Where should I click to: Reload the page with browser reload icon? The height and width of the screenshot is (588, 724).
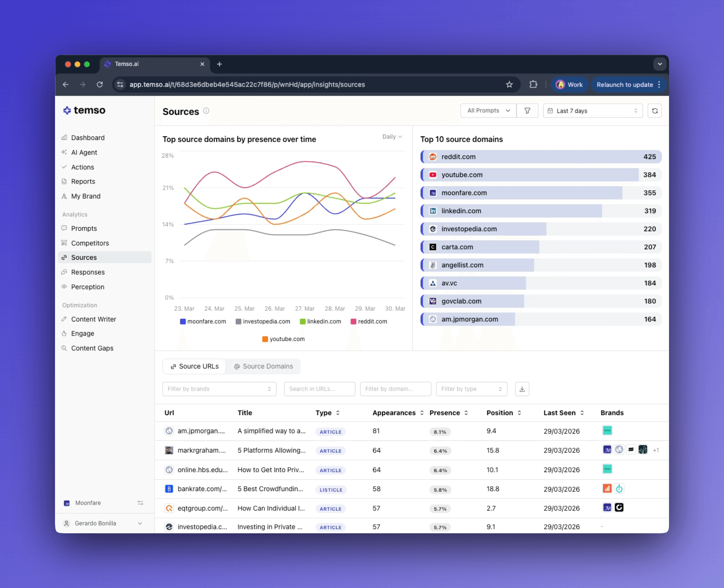(x=100, y=85)
